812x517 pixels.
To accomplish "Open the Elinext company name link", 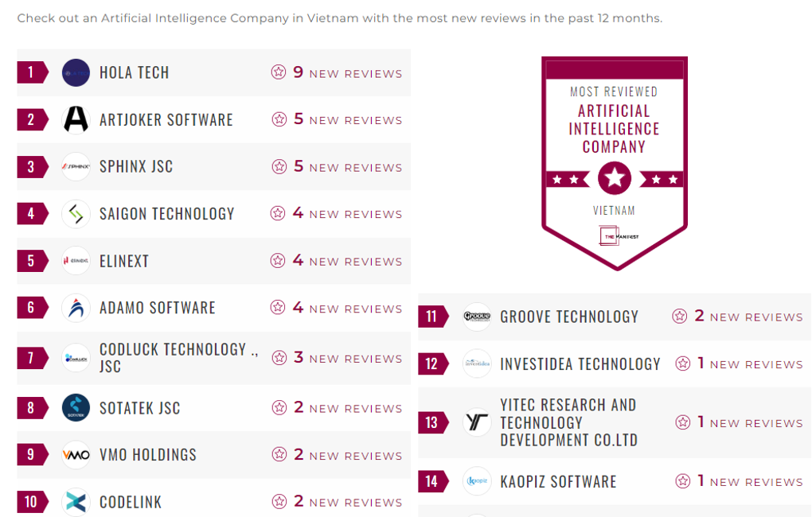I will pyautogui.click(x=124, y=261).
